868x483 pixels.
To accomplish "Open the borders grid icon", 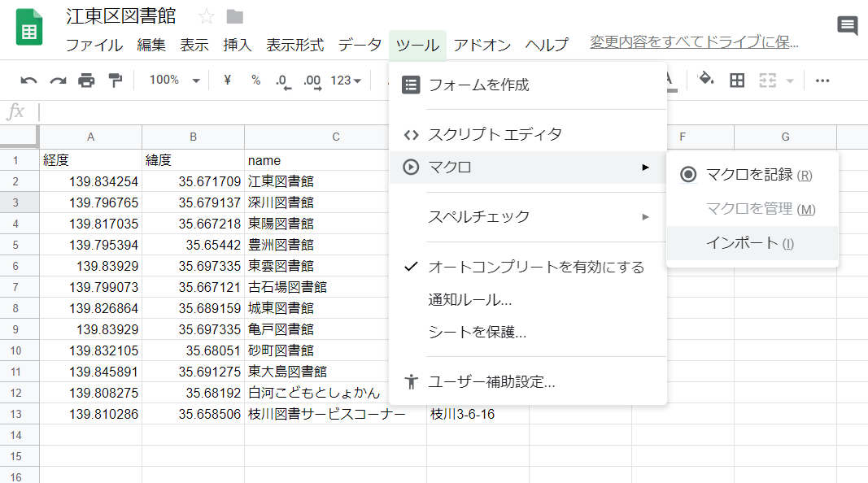I will click(737, 80).
